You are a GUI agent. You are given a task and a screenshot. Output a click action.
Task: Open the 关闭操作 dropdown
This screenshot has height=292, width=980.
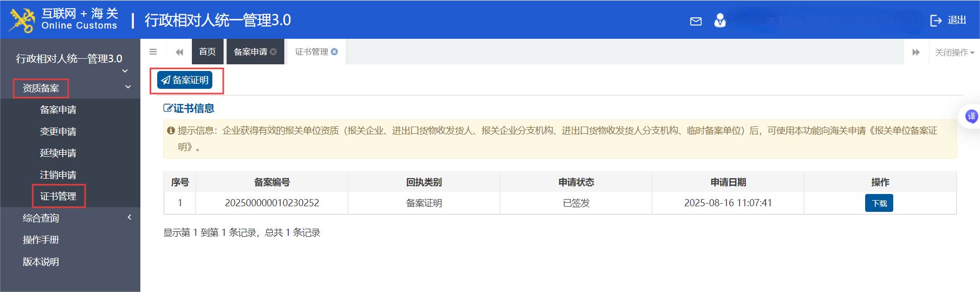click(x=954, y=52)
